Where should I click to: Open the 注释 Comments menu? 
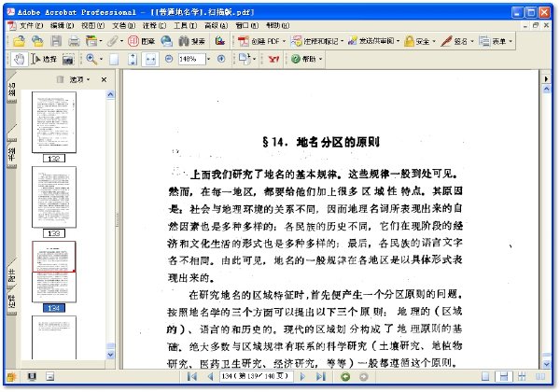click(154, 25)
